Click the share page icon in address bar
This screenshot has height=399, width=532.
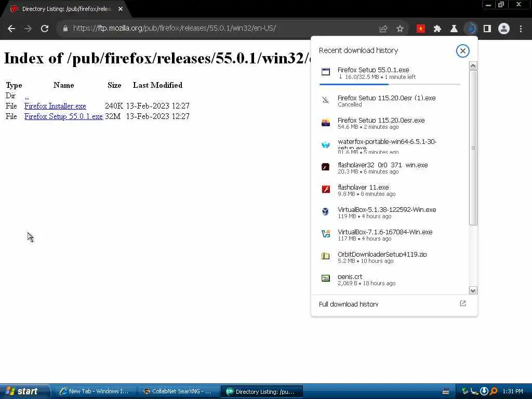383,29
